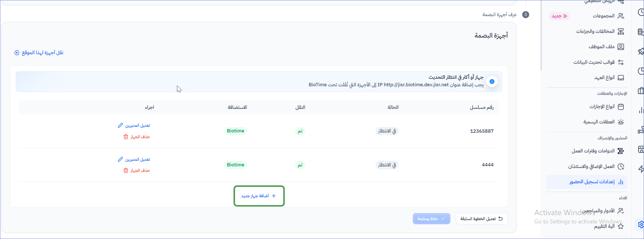Click trash icon for device 12365887
644x239 pixels.
[x=126, y=137]
